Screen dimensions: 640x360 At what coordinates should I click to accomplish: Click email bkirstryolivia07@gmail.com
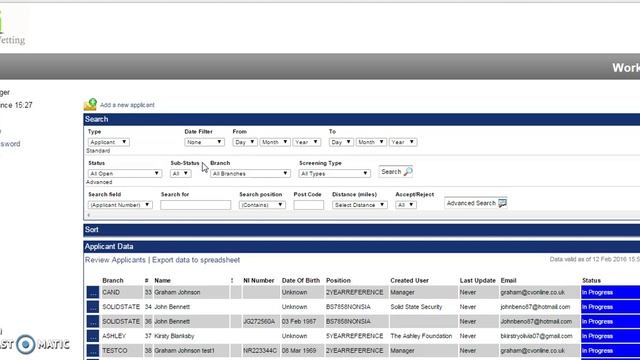tap(536, 336)
